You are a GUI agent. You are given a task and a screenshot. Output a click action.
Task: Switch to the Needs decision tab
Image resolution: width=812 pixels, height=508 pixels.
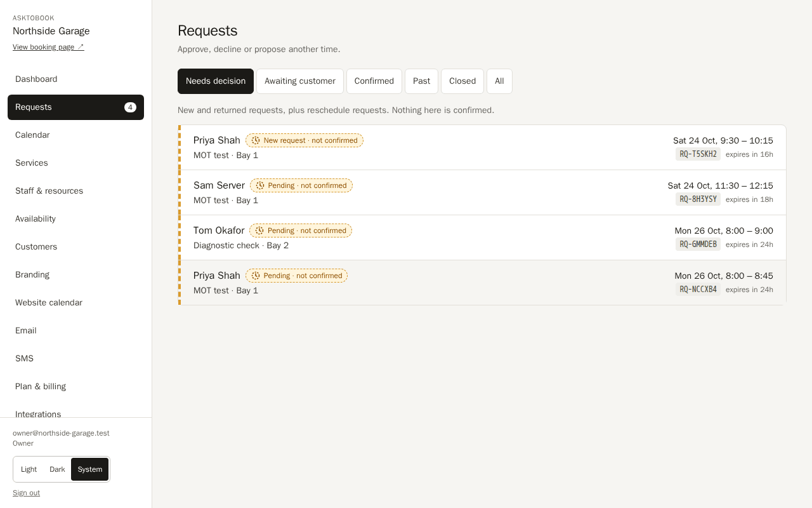tap(216, 81)
